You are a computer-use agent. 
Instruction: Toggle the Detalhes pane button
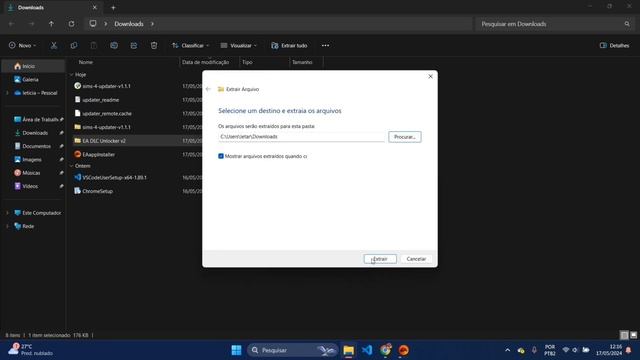pyautogui.click(x=614, y=45)
